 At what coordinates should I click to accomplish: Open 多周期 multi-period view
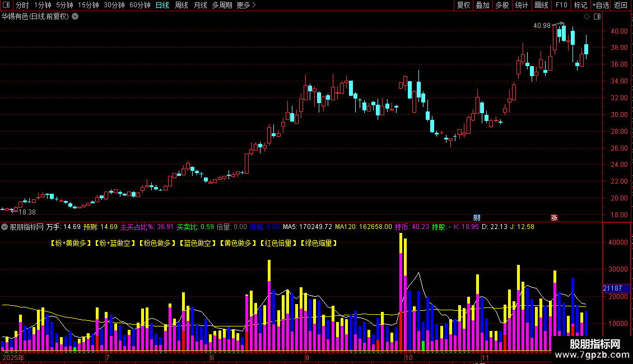[222, 5]
